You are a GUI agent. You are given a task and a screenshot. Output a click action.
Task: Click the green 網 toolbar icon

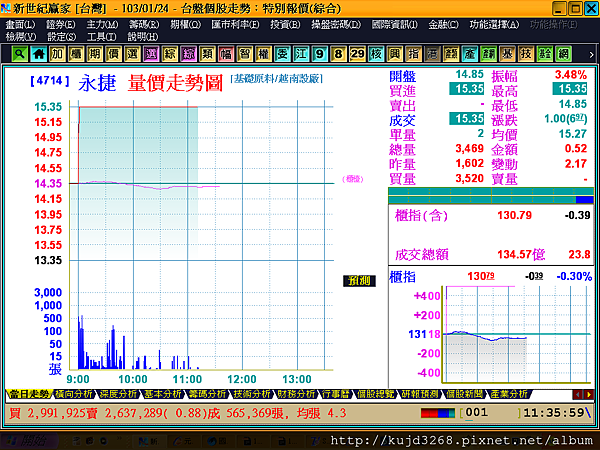tap(563, 54)
